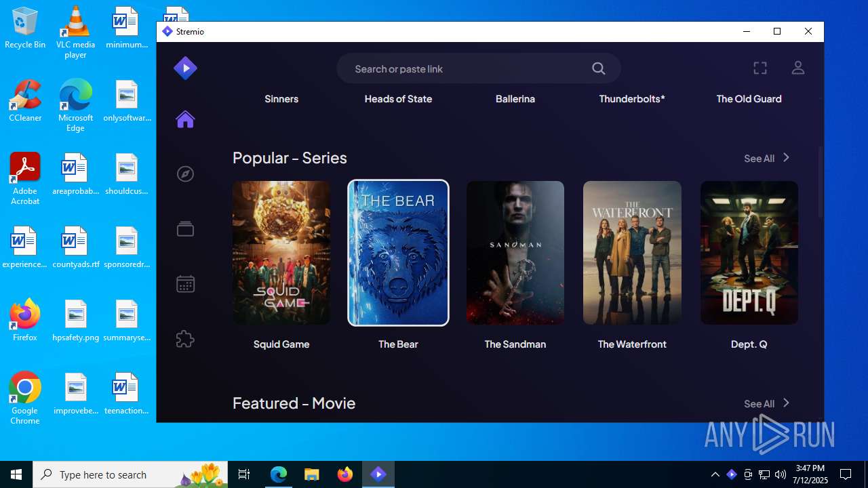
Task: Open the taskbar clock showing 3:47 PM
Action: coord(811,474)
